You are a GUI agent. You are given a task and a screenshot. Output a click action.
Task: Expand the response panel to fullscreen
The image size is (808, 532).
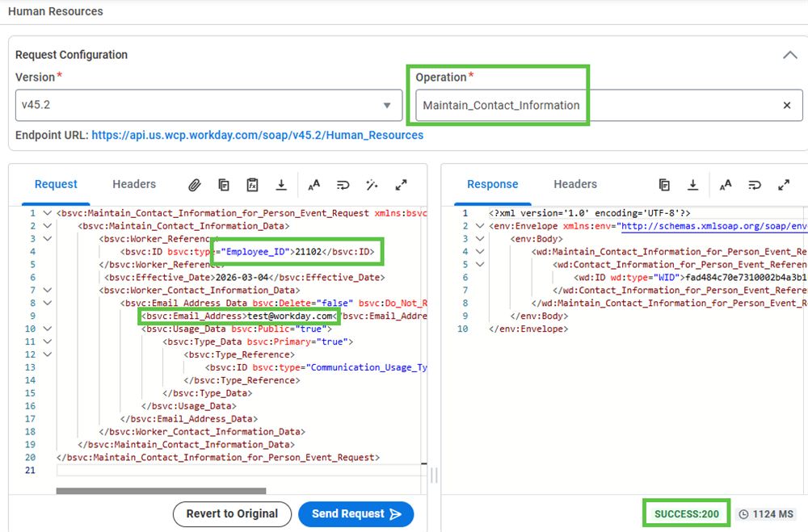click(x=784, y=185)
